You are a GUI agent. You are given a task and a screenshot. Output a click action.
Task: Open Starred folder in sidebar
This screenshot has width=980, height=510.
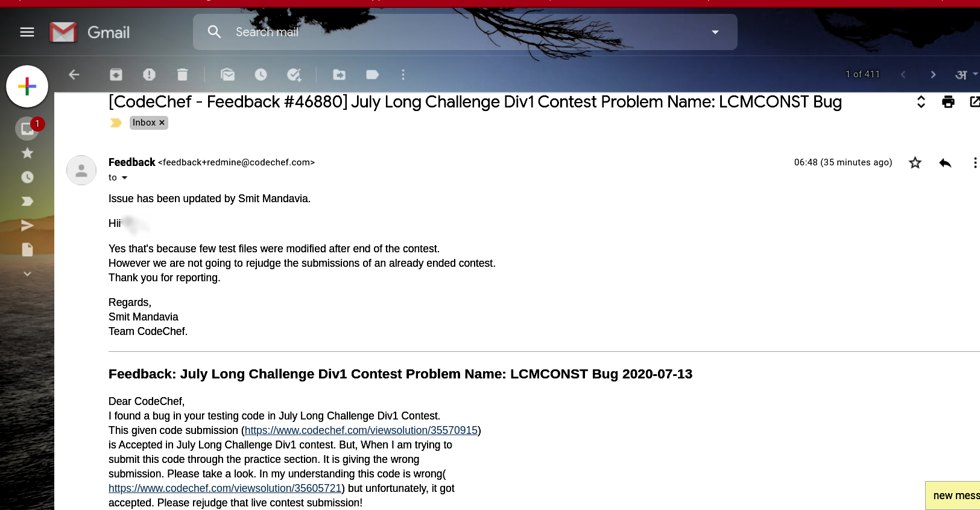click(27, 153)
